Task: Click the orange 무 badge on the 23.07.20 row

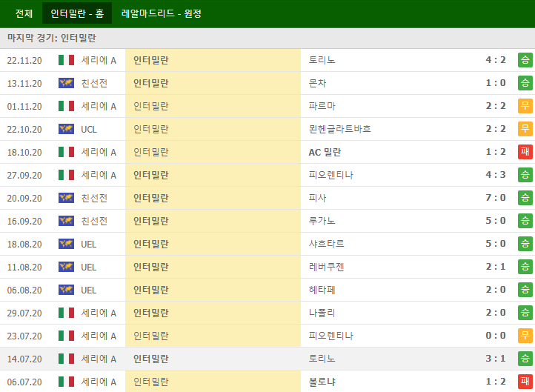Action: pyautogui.click(x=525, y=336)
